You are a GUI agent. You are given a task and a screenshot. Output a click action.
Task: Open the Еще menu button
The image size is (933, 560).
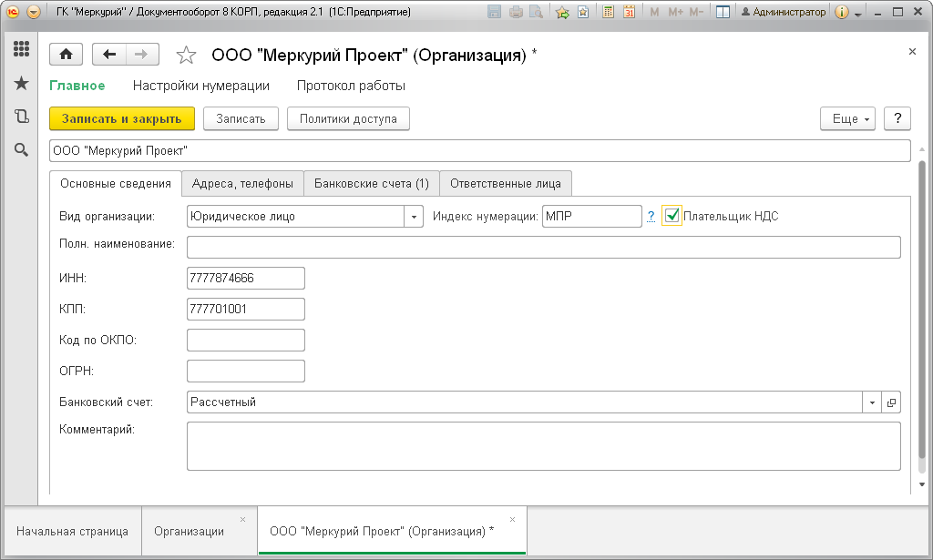point(847,119)
